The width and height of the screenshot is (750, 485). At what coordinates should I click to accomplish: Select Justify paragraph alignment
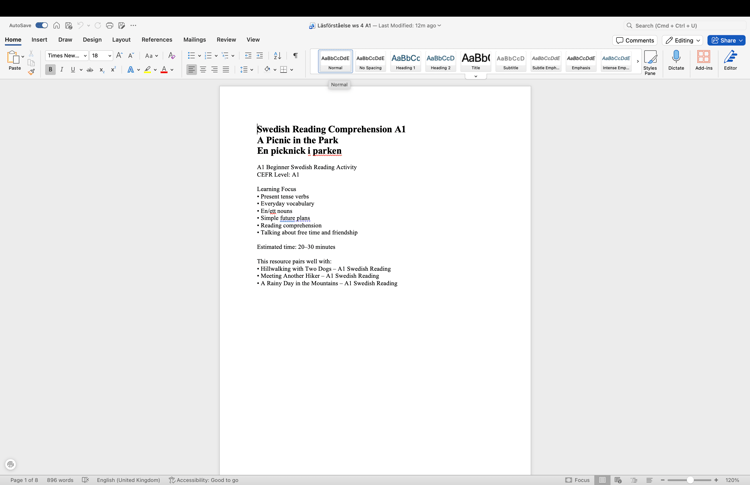coord(226,70)
